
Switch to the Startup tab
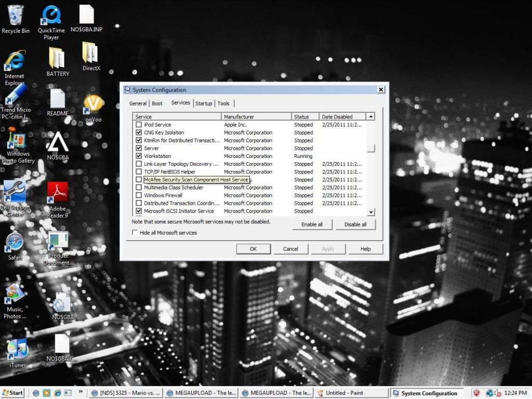(204, 103)
